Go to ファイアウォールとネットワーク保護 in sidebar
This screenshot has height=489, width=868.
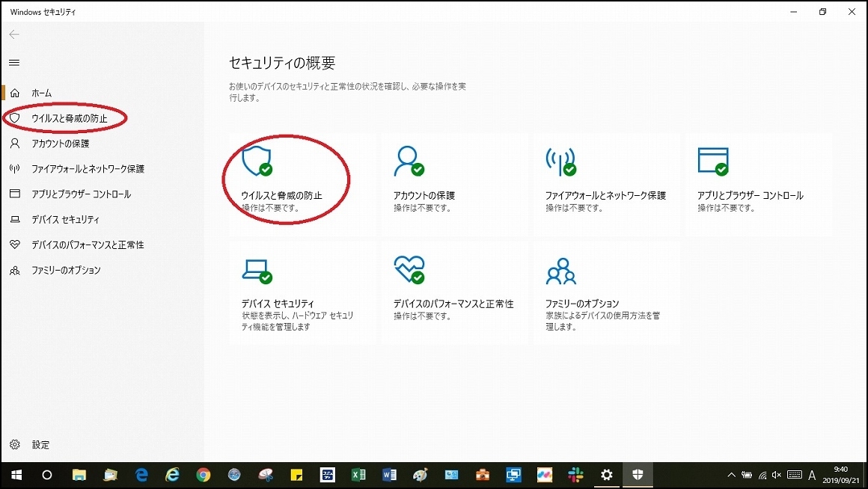[88, 169]
